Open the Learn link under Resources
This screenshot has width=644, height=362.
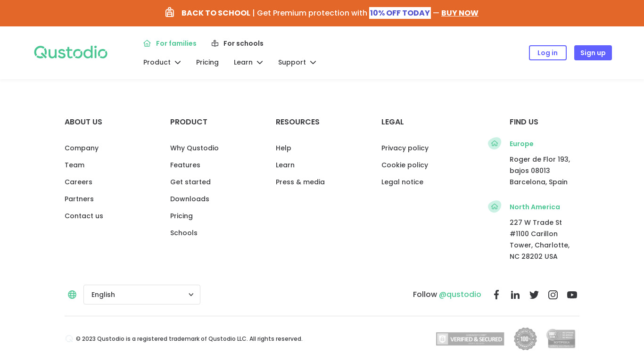click(285, 165)
